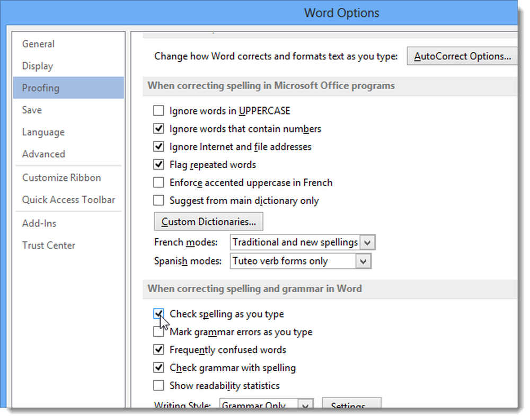Toggle Check spelling as you type

point(158,313)
